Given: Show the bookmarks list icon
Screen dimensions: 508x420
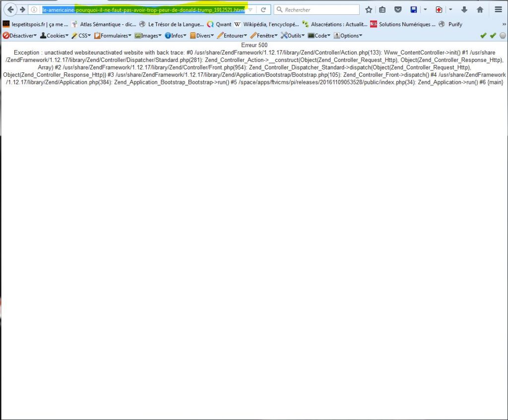Looking at the screenshot, I should pyautogui.click(x=382, y=10).
